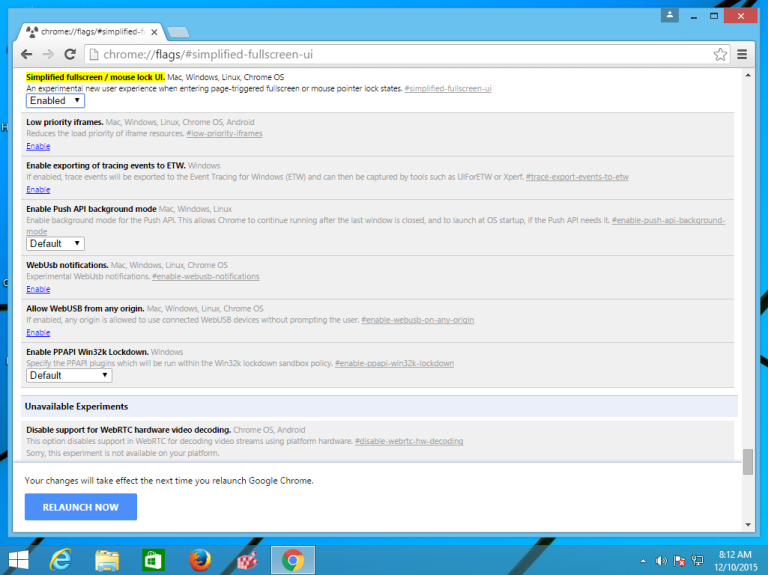768x575 pixels.
Task: Click the Enable PPAPI Win32k Lockdown title
Action: click(x=87, y=352)
